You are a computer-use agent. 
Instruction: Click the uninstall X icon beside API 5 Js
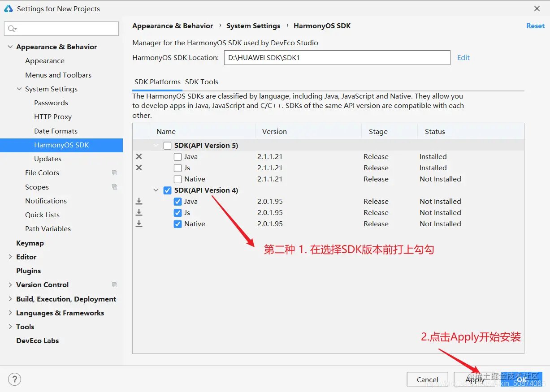tap(139, 168)
